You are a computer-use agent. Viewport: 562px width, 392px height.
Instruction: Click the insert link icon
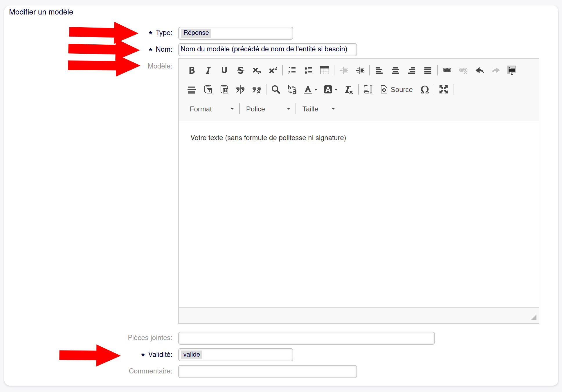pyautogui.click(x=447, y=71)
